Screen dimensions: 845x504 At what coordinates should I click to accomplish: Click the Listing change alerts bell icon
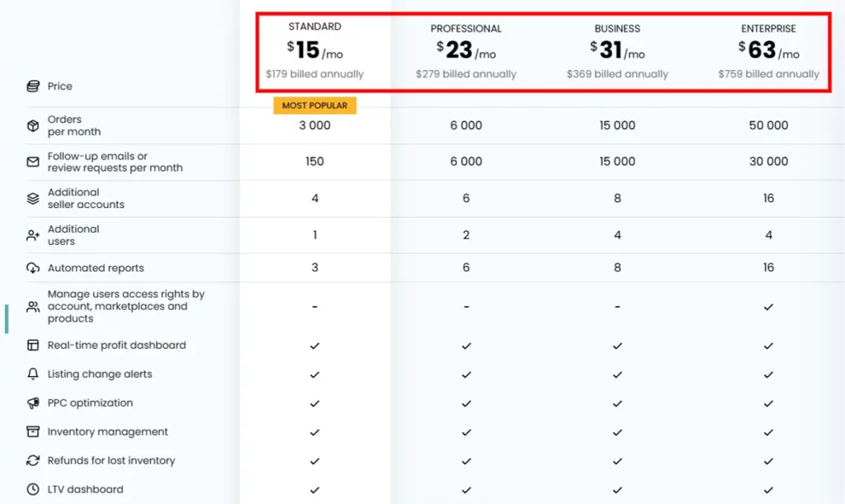(33, 374)
